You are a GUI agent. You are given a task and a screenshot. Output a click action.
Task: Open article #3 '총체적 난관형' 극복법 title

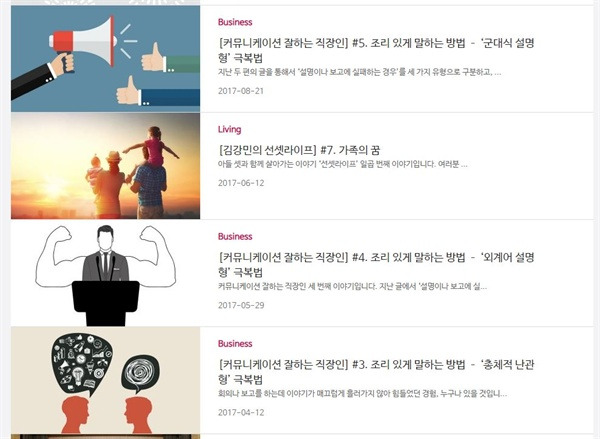376,372
